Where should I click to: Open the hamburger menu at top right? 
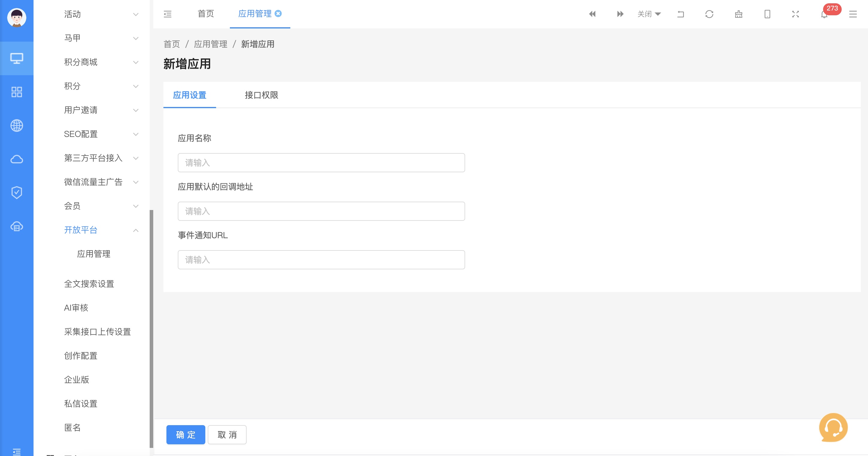coord(853,14)
